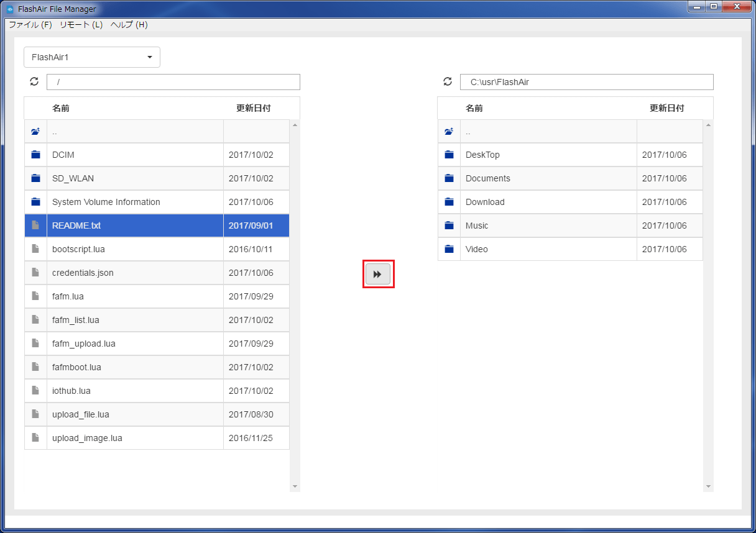Select the bootscript.lua file row

coord(134,249)
